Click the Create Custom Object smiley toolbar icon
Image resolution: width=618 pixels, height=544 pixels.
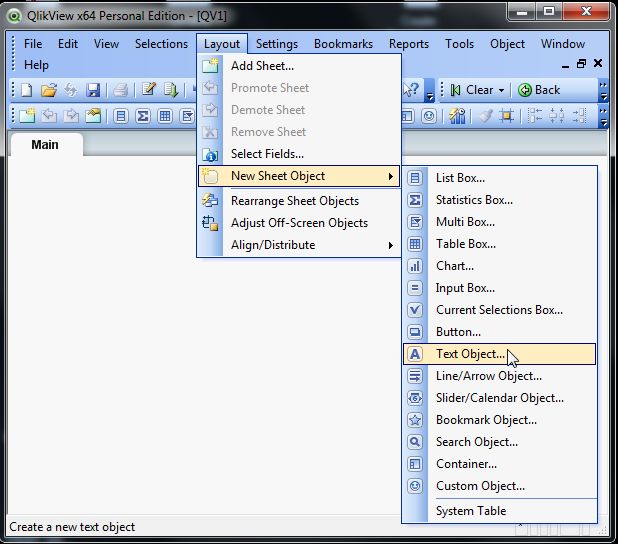coord(429,116)
